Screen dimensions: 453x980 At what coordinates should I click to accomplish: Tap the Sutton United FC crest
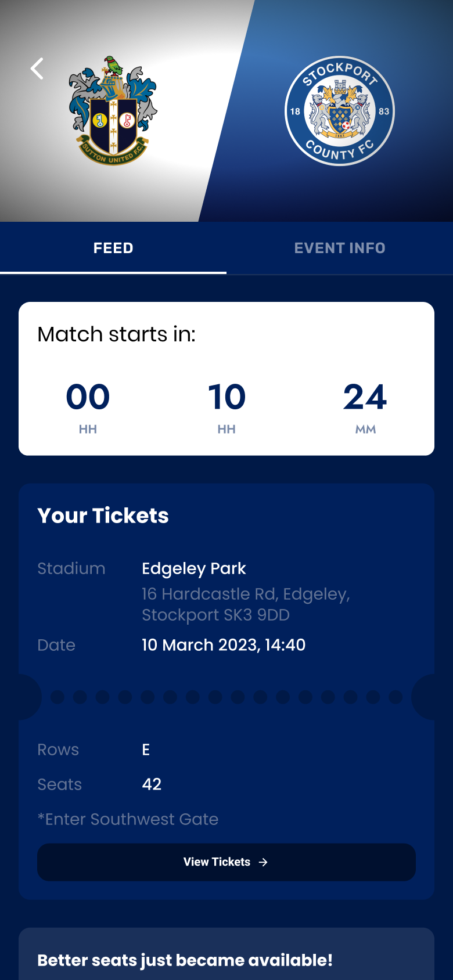[113, 110]
